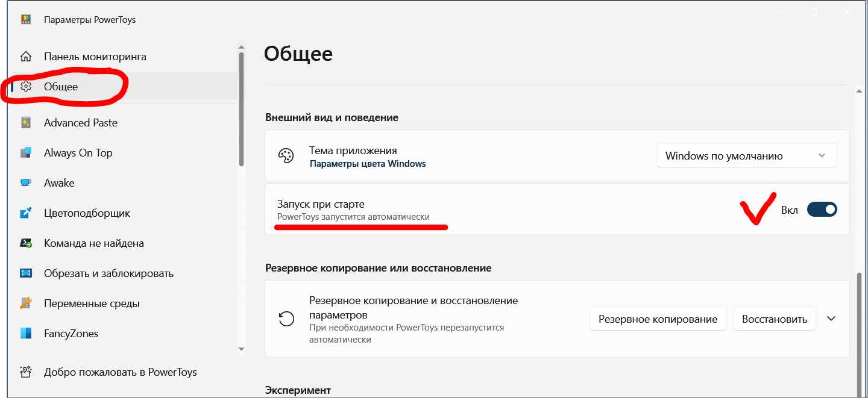The image size is (868, 398).
Task: Open Цветоподборщик settings
Action: click(x=124, y=213)
